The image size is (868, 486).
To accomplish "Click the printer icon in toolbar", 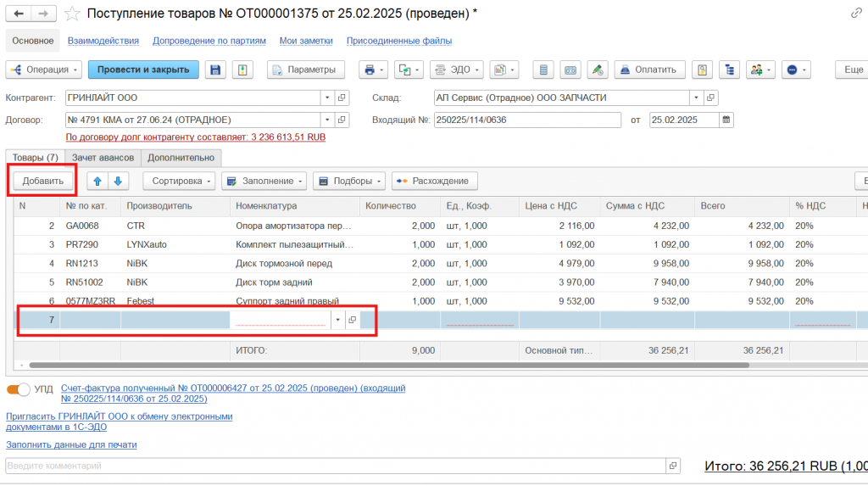I will click(368, 70).
